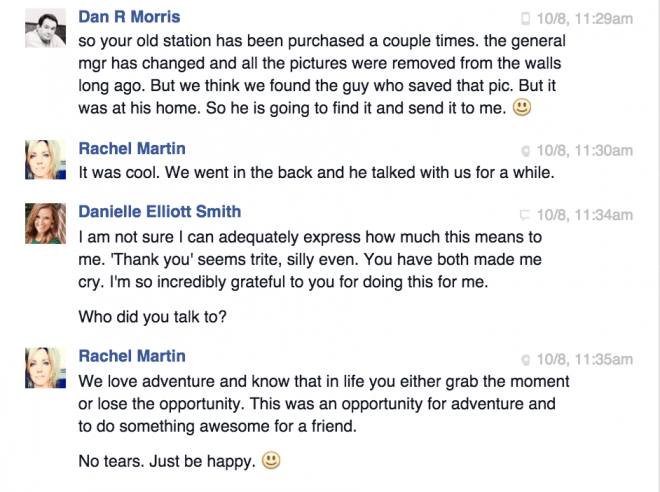Open Danielle Elliott Smith profile name link
This screenshot has width=660, height=492.
pos(160,211)
